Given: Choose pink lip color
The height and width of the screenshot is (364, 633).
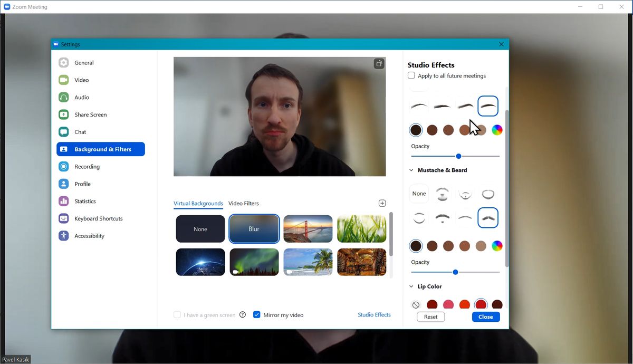Looking at the screenshot, I should pos(448,305).
